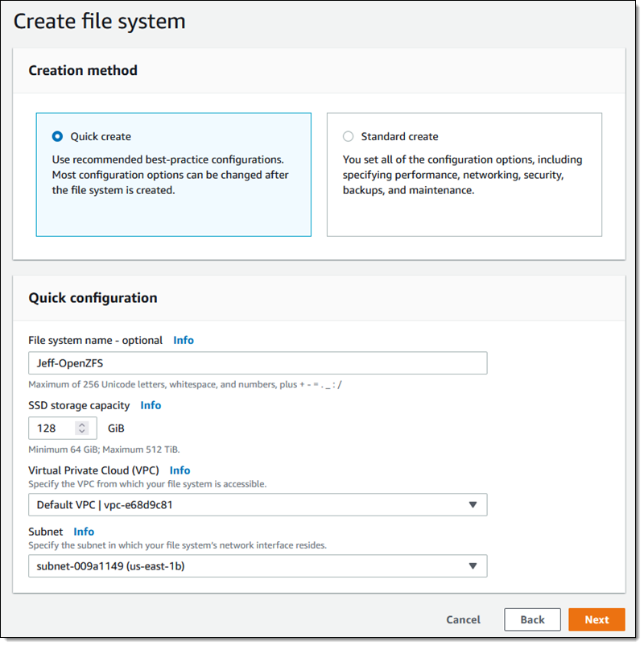Open Info link for SSD storage capacity

tap(151, 405)
